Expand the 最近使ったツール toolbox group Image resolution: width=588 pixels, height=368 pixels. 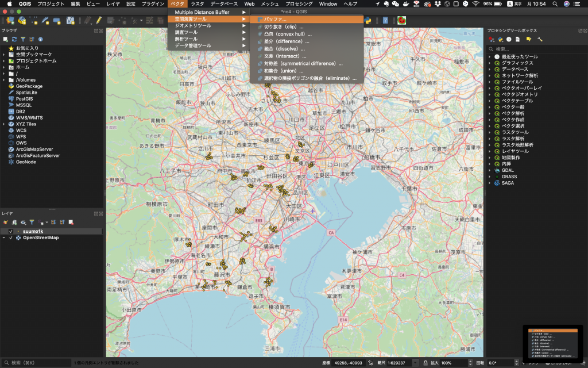pyautogui.click(x=489, y=57)
